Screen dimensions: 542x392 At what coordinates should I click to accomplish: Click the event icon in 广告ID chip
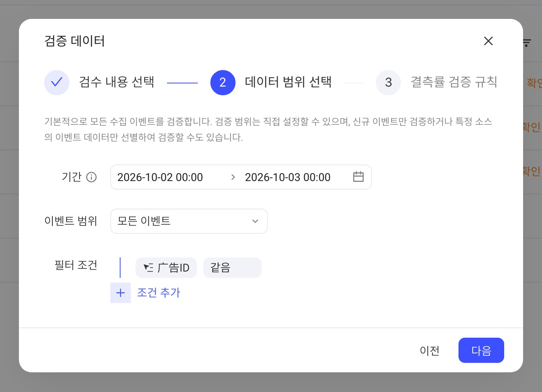coord(148,268)
